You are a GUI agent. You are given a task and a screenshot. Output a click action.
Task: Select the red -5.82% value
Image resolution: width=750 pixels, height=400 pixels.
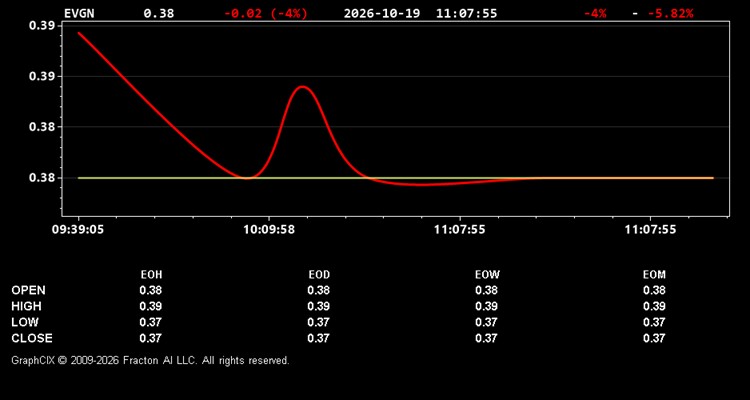670,13
